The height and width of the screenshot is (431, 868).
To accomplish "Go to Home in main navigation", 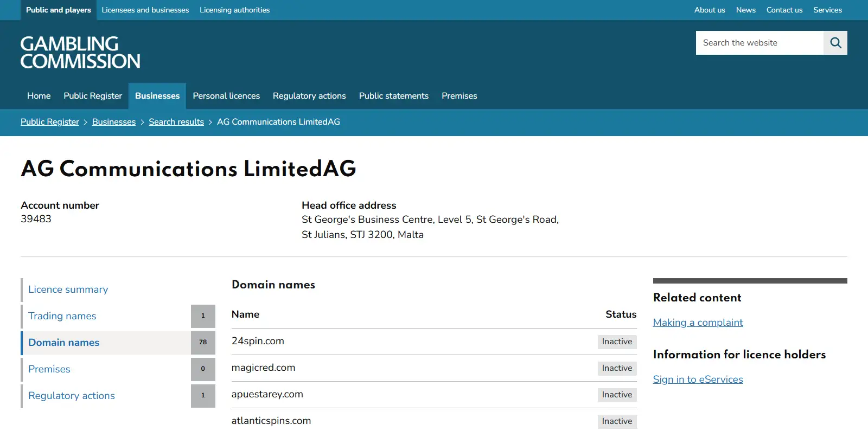I will (x=39, y=96).
